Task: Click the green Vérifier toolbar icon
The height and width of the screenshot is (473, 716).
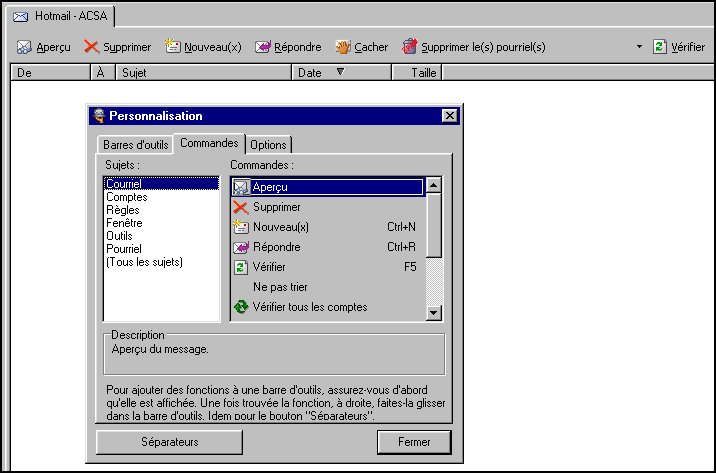Action: [x=659, y=47]
